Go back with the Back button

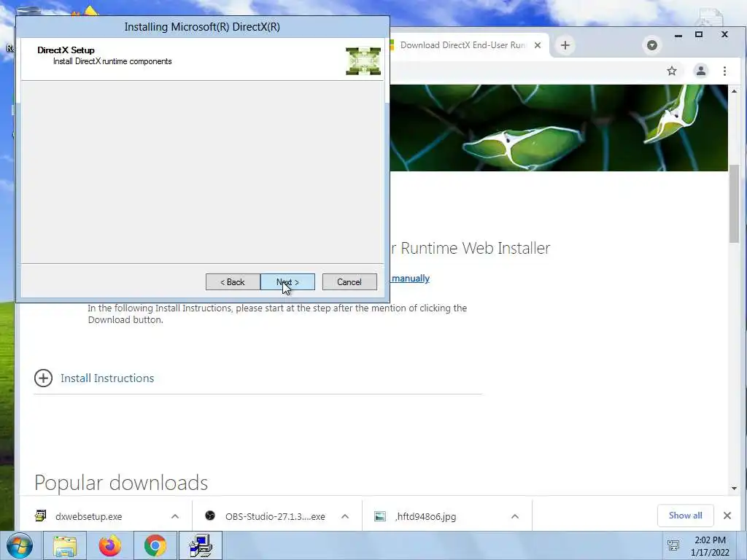tap(233, 282)
